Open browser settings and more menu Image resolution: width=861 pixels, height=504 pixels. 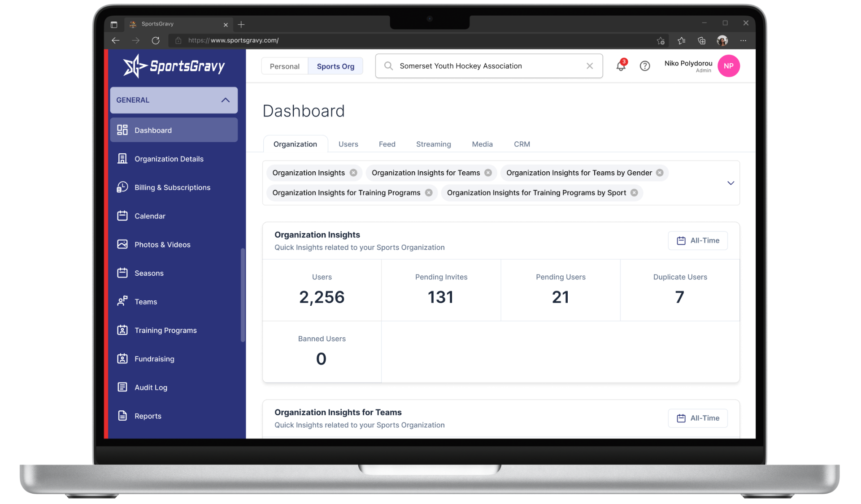pos(743,41)
